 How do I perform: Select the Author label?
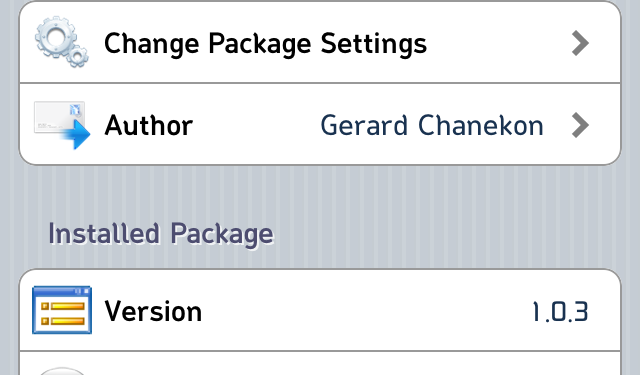pyautogui.click(x=149, y=125)
